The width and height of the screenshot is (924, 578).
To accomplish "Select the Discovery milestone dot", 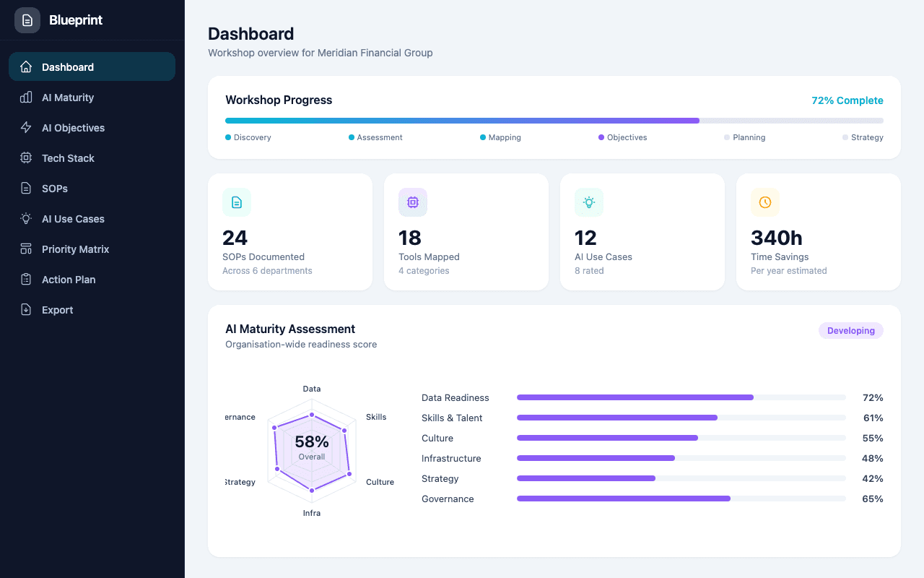I will point(229,137).
